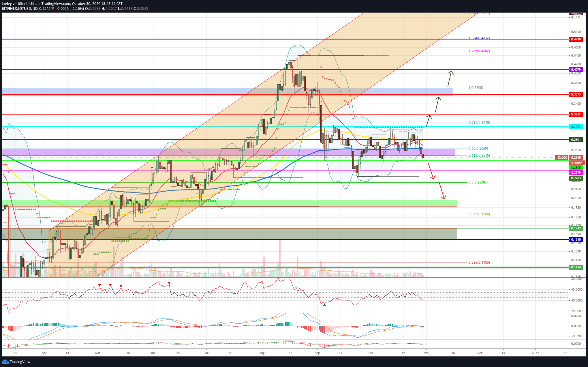This screenshot has height=367, width=588.
Task: Select the red 0.4799 price label
Action: point(576,39)
